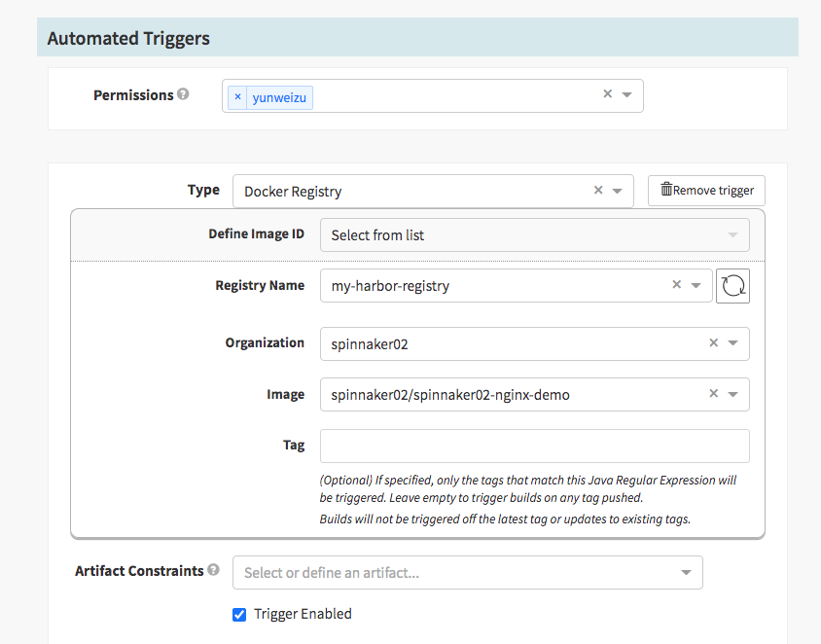Clear the Docker Registry type selection
The image size is (821, 644).
598,190
